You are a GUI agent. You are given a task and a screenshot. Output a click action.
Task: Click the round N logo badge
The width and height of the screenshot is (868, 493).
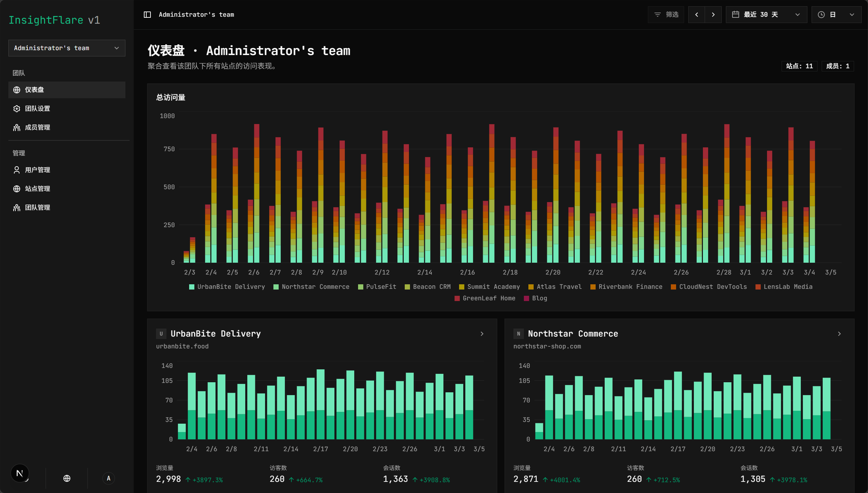pyautogui.click(x=20, y=473)
